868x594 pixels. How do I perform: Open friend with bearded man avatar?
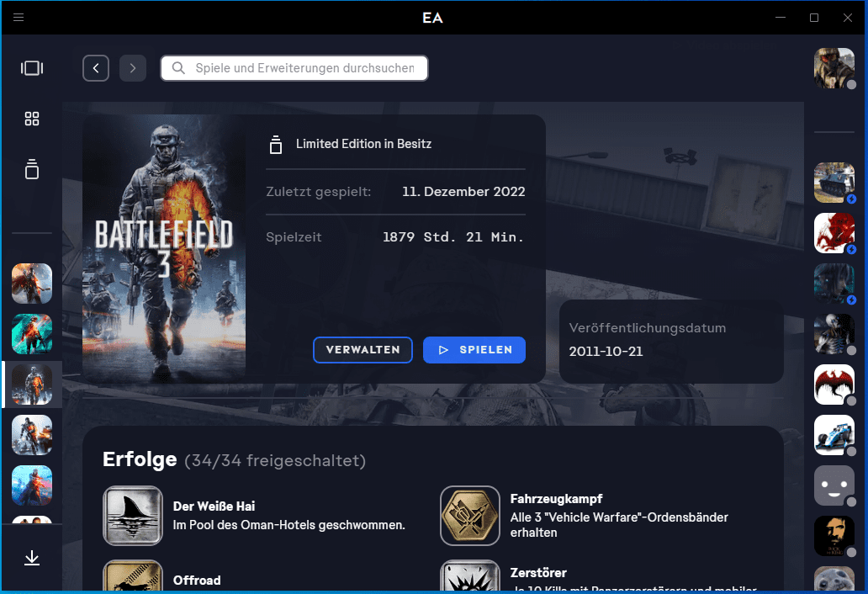[834, 536]
